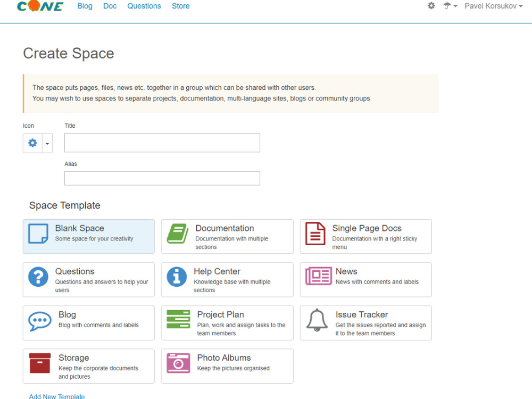This screenshot has width=532, height=399.
Task: Click the Add New Template link
Action: click(x=57, y=396)
